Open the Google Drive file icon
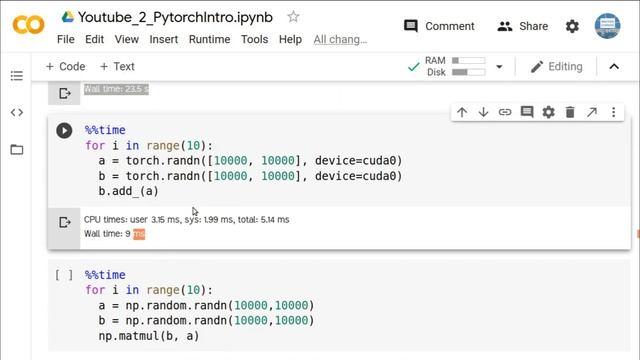 (67, 17)
